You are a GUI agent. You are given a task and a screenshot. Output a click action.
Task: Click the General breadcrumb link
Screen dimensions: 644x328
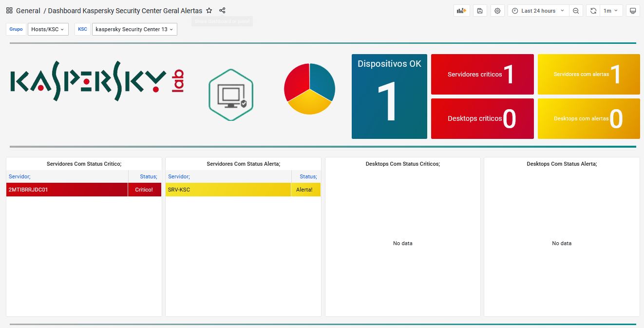coord(28,10)
